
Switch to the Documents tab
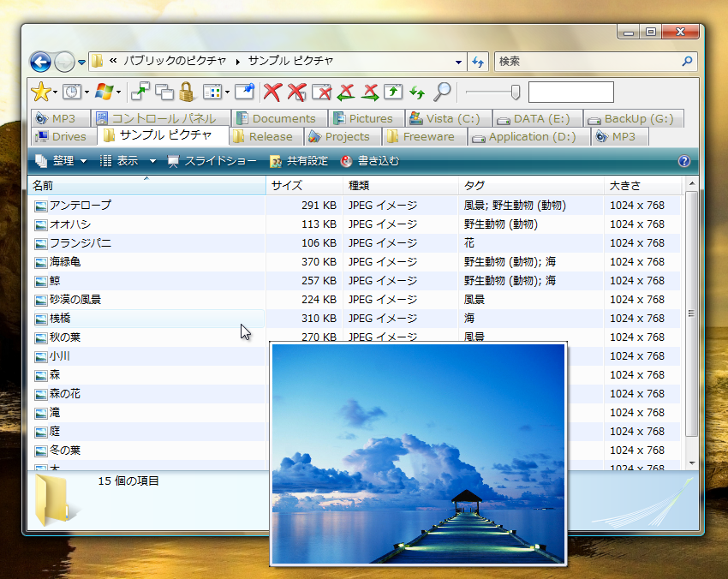tap(279, 118)
